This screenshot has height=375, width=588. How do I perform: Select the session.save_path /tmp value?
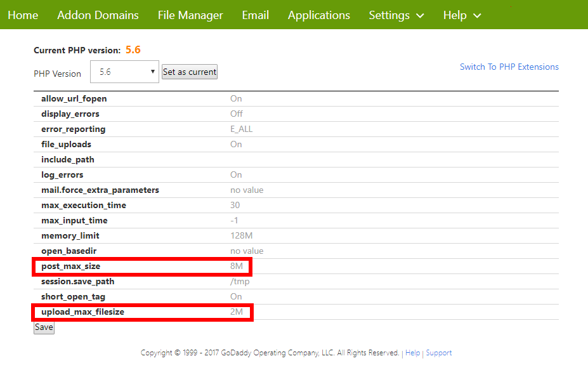240,281
